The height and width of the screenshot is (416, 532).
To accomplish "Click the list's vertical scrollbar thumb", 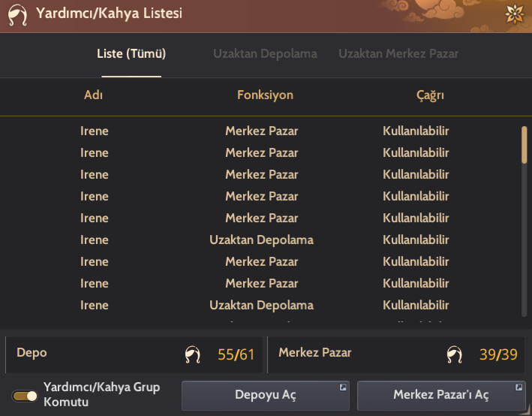I will (524, 144).
